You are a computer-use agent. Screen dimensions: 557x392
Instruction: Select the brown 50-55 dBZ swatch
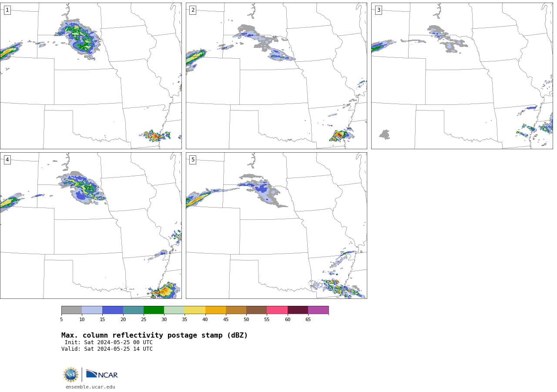[256, 310]
